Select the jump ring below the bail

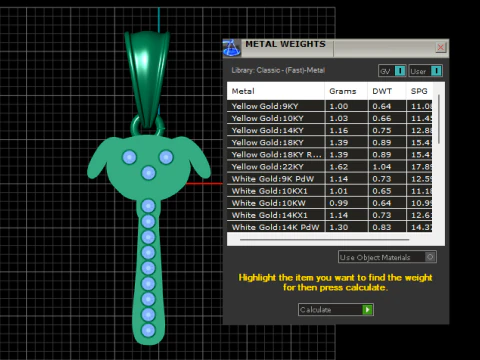(x=135, y=128)
